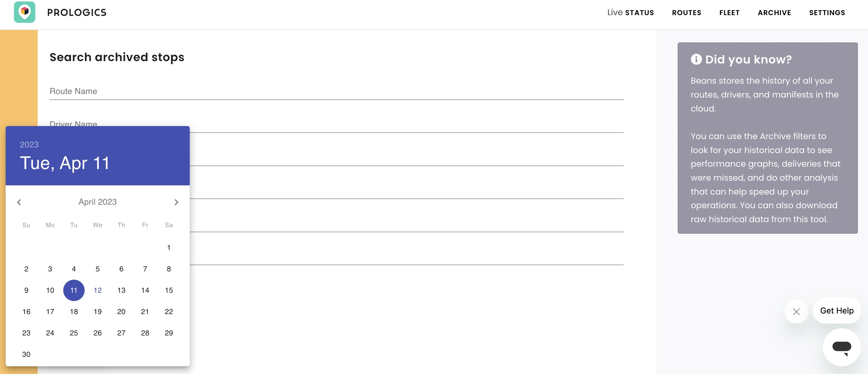Viewport: 868px width, 374px height.
Task: Go to next month in calendar
Action: pos(176,202)
